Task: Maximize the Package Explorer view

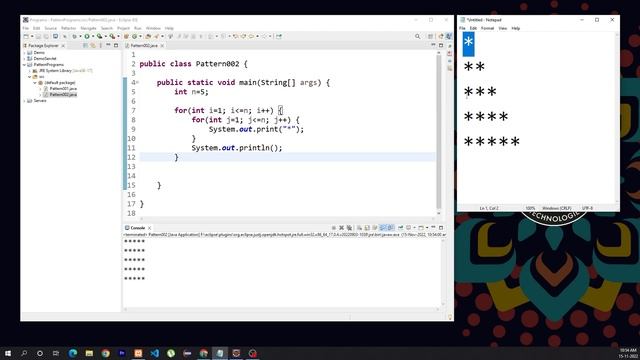Action: pos(116,45)
